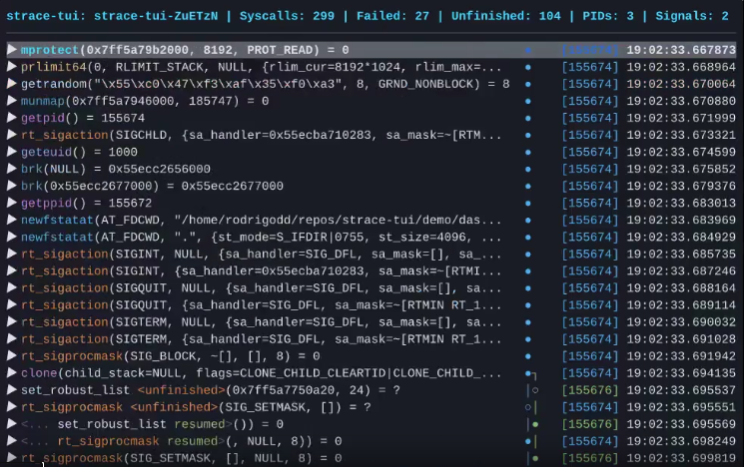Click the process dot on getppid row
Screen dimensions: 744x467
point(528,203)
